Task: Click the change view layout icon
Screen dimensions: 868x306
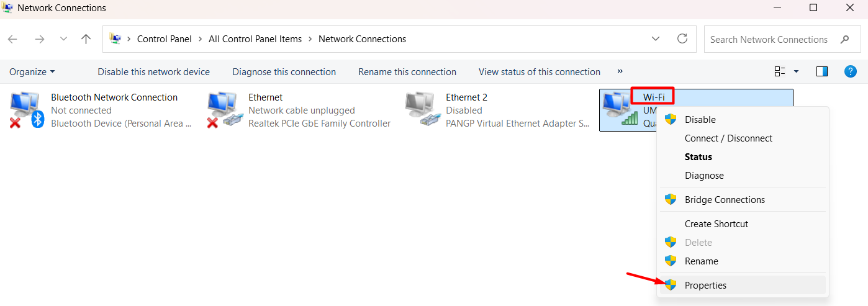Action: pyautogui.click(x=780, y=72)
